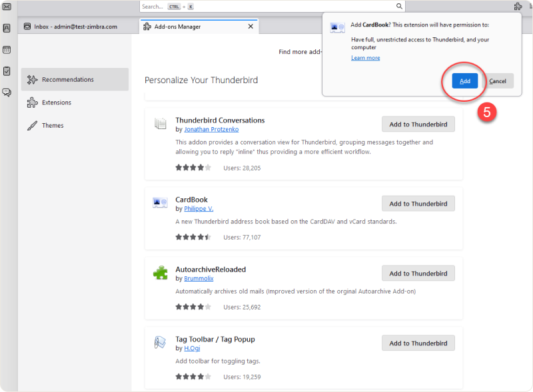Click the Recommendations sparkle icon
The width and height of the screenshot is (533, 392).
tap(32, 79)
